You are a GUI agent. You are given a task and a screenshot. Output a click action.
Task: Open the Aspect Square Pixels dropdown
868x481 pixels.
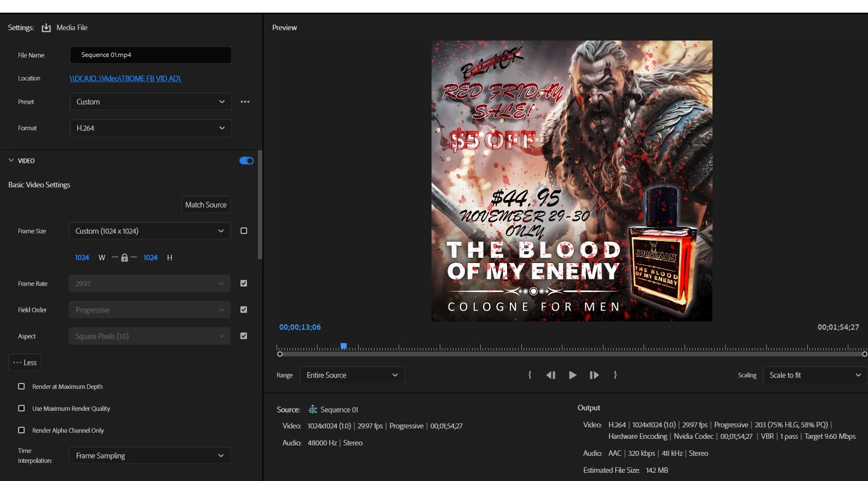point(150,336)
